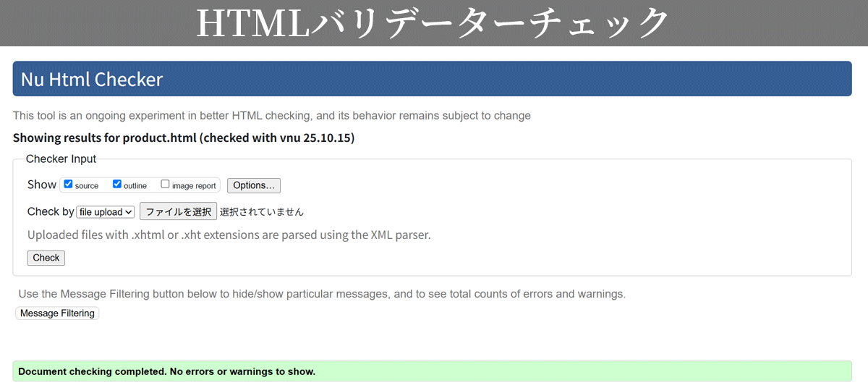Click the ongoing experiment description text
The width and height of the screenshot is (868, 388).
(272, 115)
